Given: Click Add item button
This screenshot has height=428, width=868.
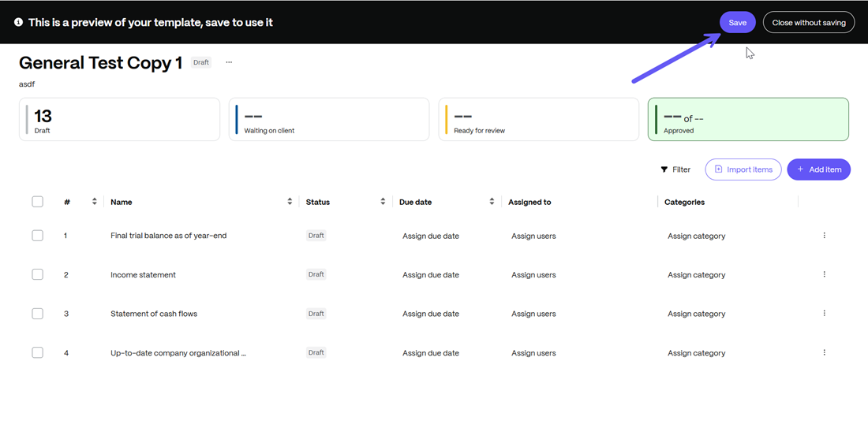Looking at the screenshot, I should [x=819, y=169].
